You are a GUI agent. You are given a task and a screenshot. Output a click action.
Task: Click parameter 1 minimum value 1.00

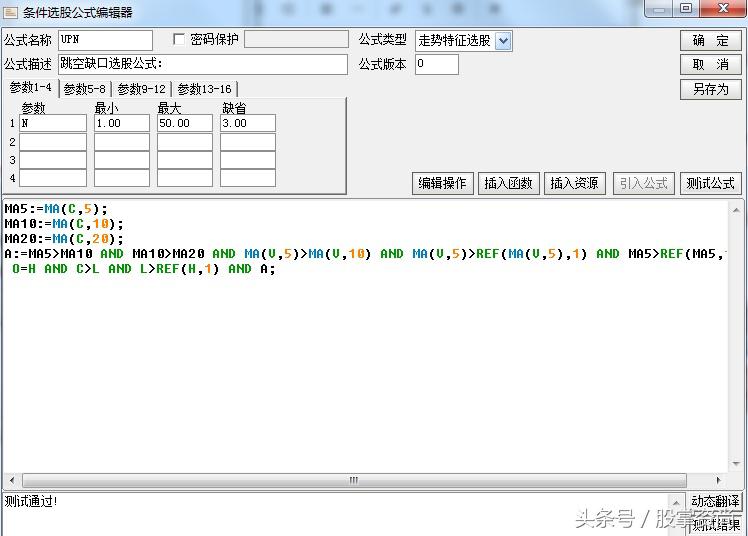pos(122,123)
